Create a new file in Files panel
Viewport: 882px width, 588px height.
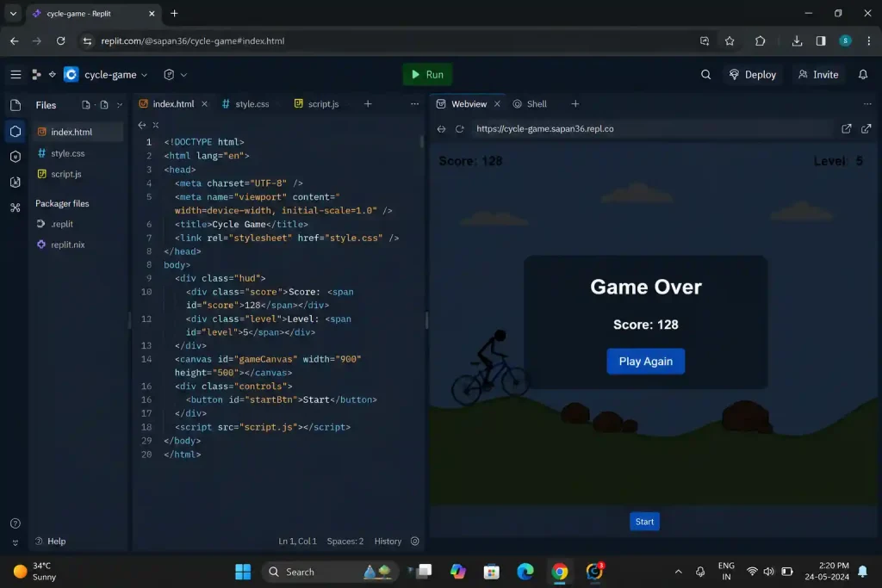click(85, 105)
